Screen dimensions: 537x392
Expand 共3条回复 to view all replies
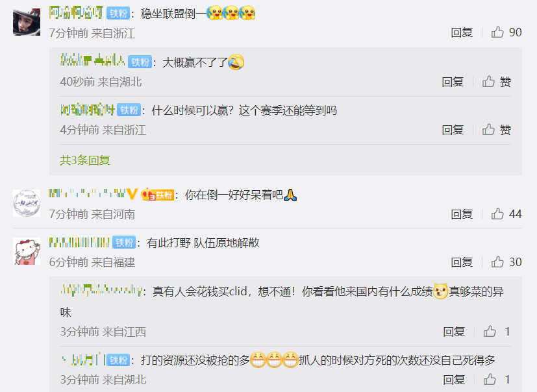pos(85,160)
